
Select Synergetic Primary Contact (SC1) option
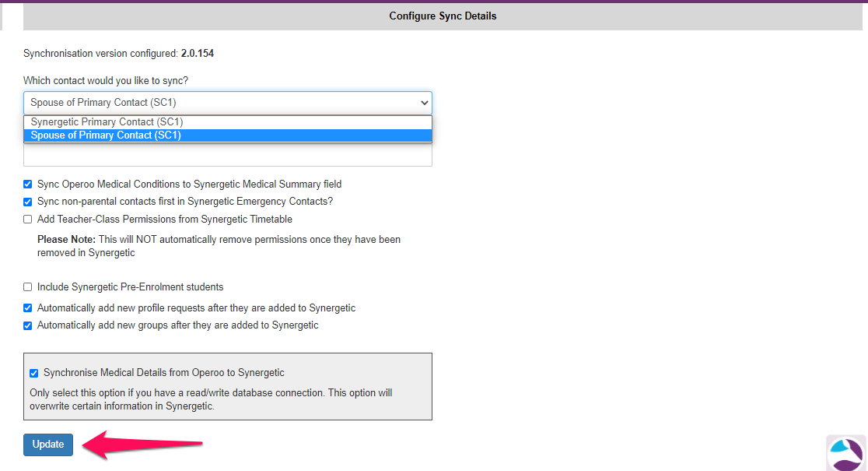click(x=228, y=122)
